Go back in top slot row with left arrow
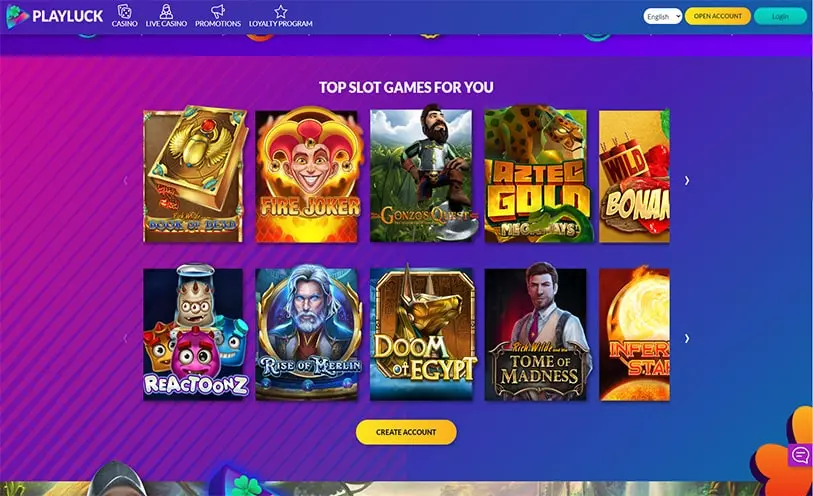Viewport: 813px width, 496px height. tap(125, 180)
